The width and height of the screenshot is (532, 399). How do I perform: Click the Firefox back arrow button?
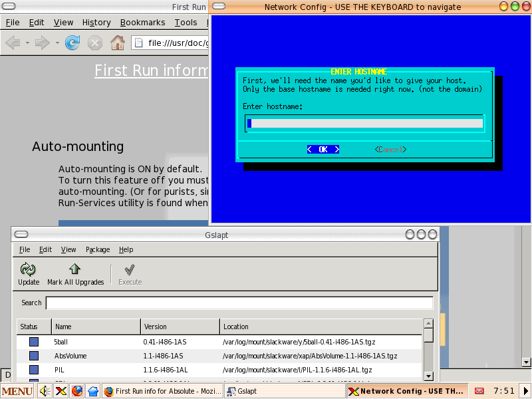13,43
